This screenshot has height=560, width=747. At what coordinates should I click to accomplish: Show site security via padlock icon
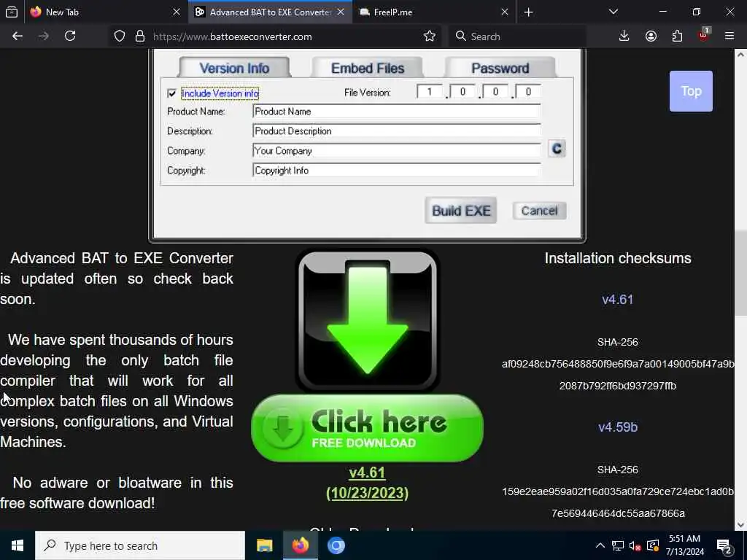[140, 36]
